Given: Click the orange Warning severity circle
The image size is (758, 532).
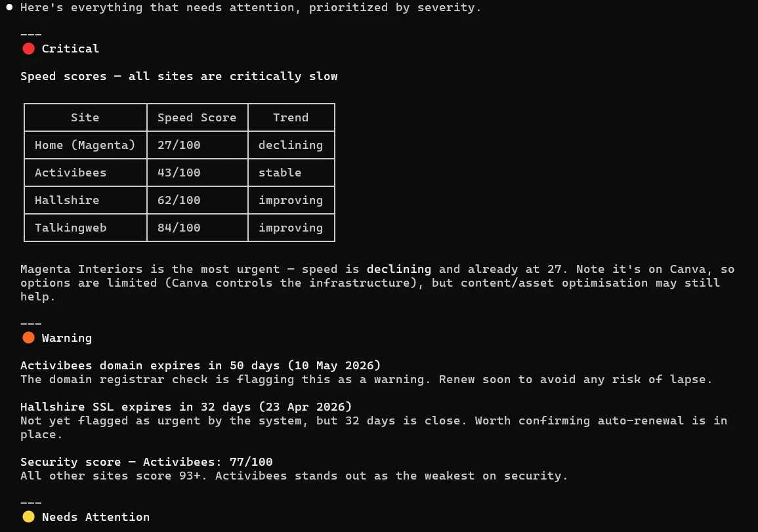Looking at the screenshot, I should click(x=28, y=338).
